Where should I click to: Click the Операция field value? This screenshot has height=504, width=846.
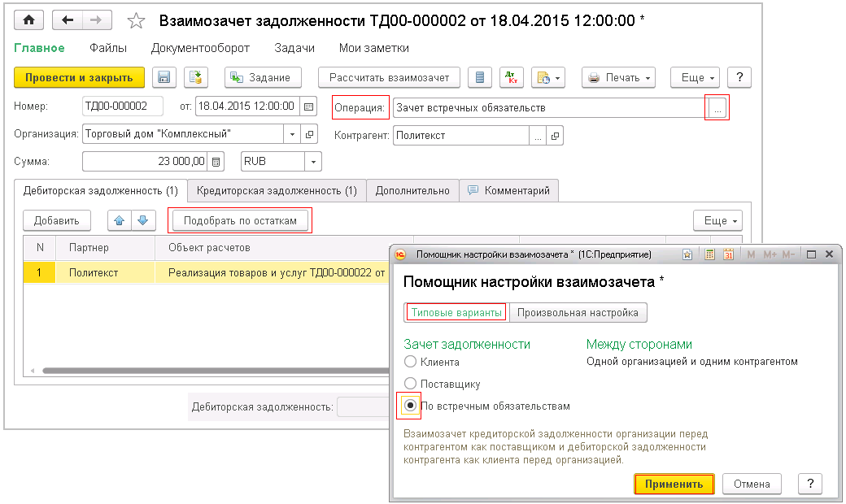[551, 108]
